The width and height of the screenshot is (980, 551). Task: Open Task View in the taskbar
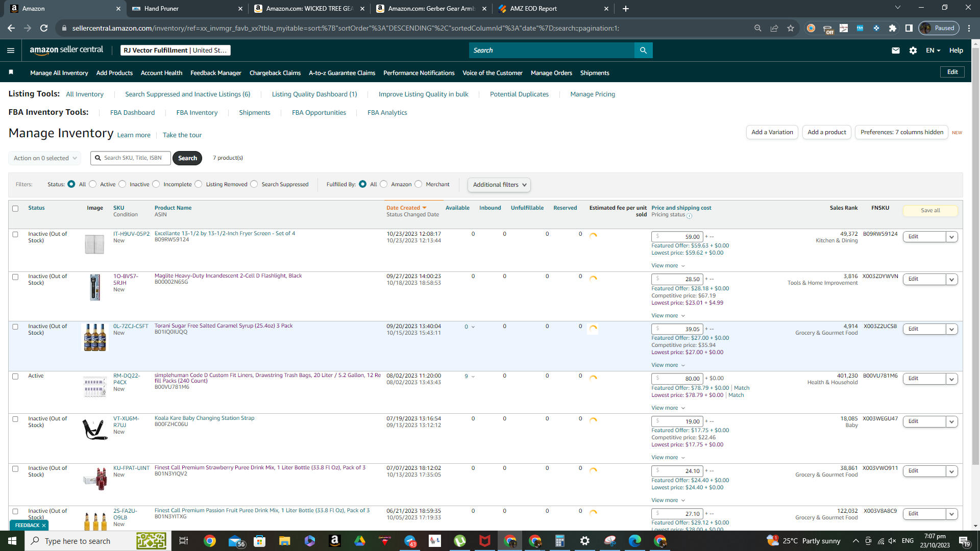click(184, 541)
